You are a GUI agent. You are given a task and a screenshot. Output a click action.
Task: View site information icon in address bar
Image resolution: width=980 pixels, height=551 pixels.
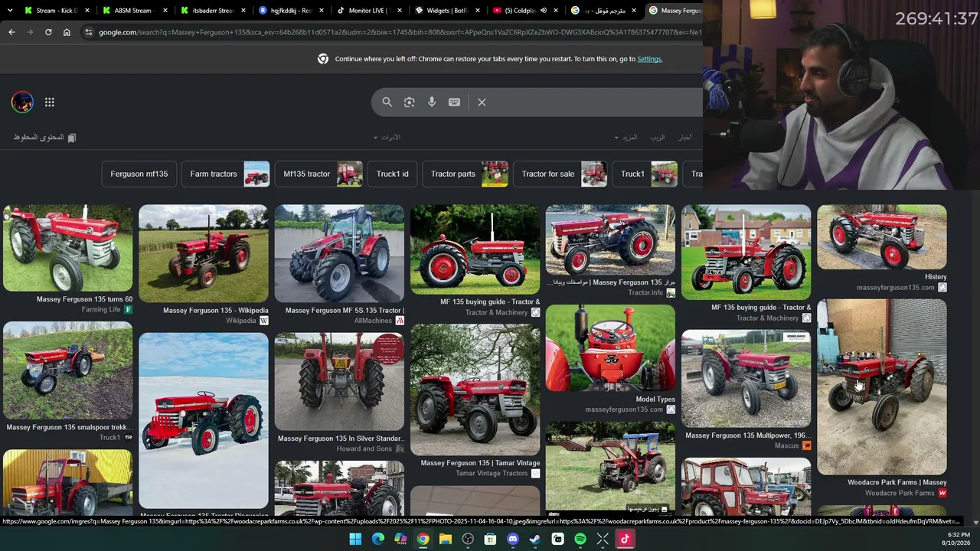coord(89,32)
